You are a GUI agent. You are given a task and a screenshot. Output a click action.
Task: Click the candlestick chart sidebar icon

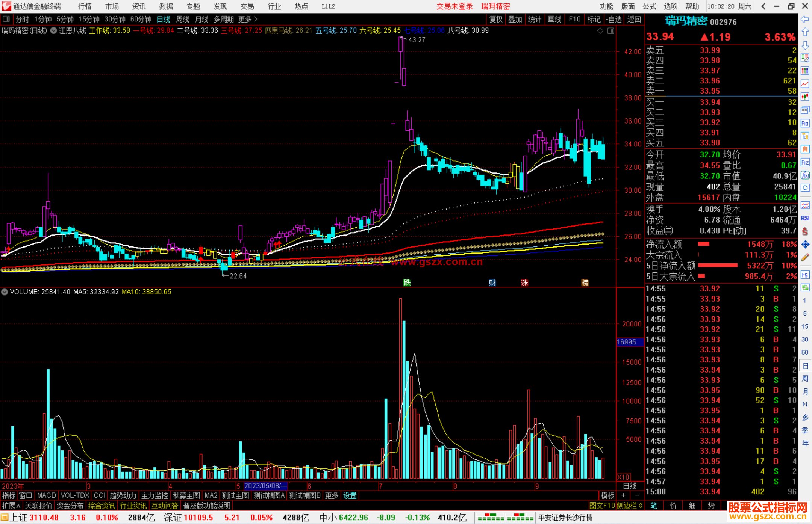pos(805,97)
